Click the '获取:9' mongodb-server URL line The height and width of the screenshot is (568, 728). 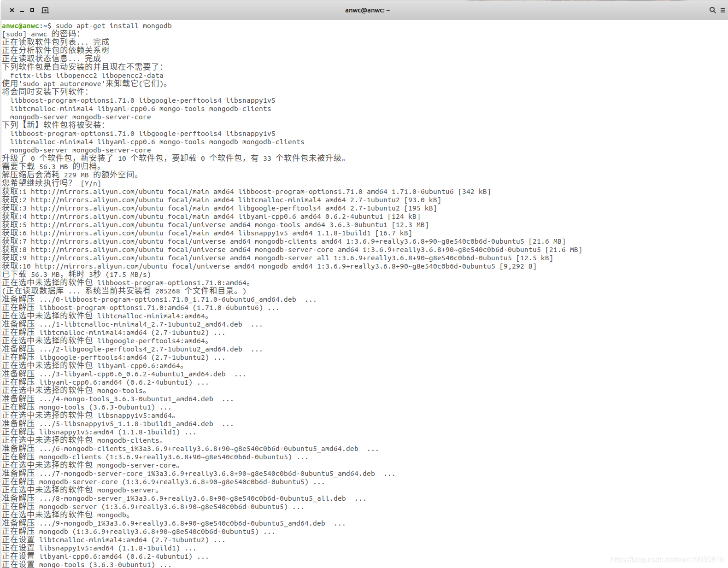pos(277,258)
